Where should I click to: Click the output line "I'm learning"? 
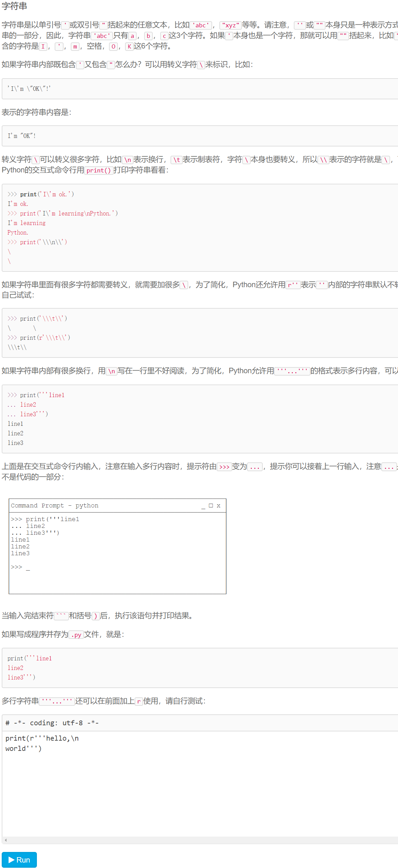point(26,223)
